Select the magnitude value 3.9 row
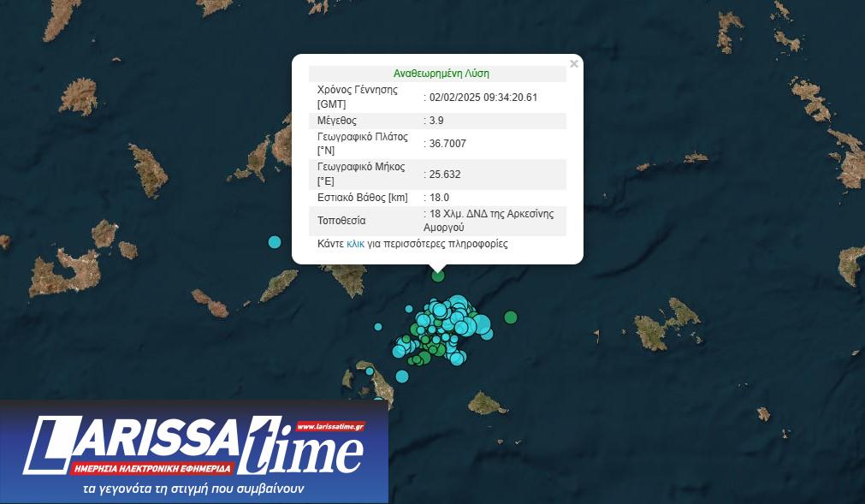 [x=436, y=121]
